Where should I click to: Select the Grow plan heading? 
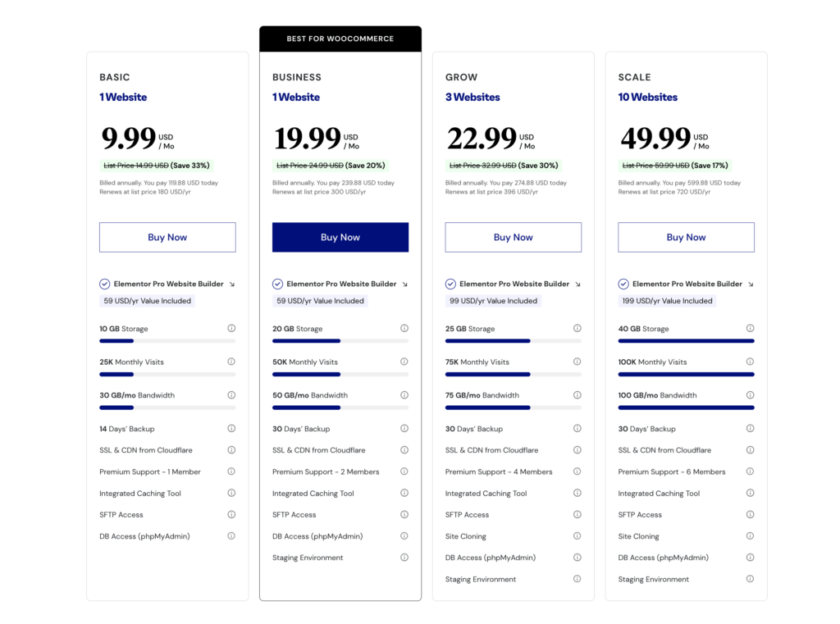tap(462, 77)
